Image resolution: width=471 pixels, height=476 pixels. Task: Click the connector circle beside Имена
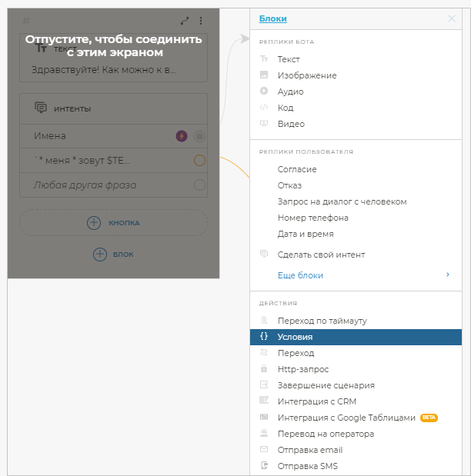[199, 136]
